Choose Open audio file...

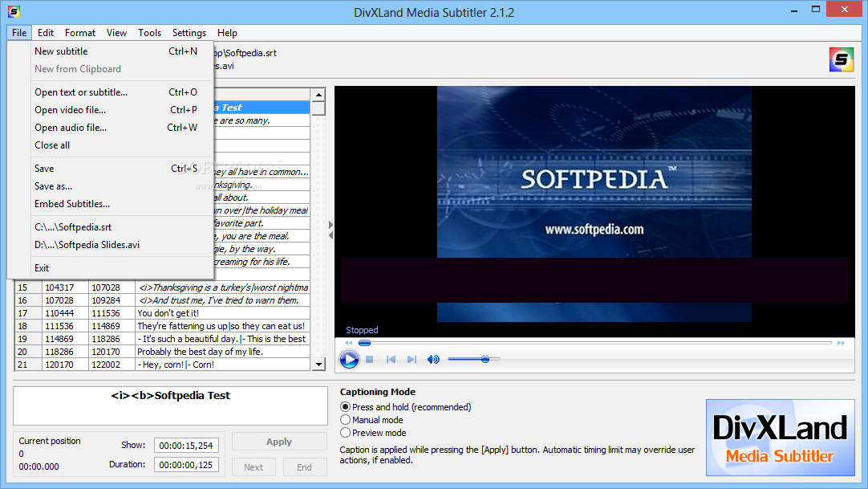(x=111, y=128)
